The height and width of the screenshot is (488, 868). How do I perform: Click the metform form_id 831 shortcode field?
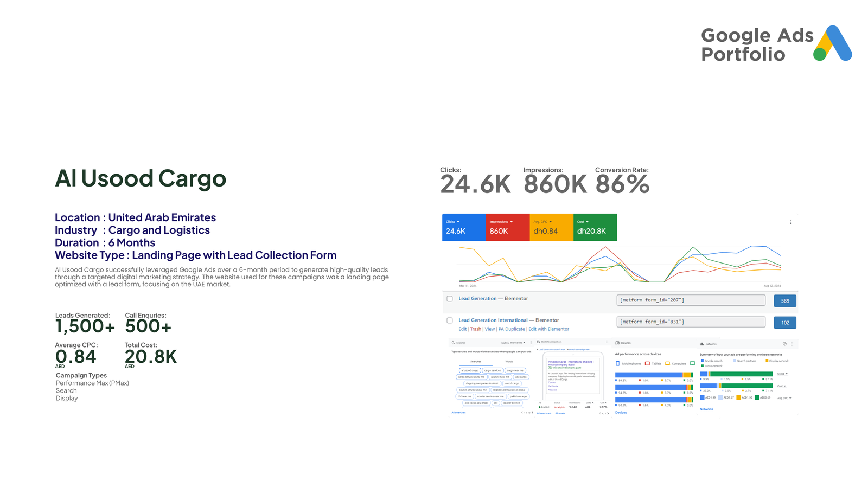tap(691, 322)
